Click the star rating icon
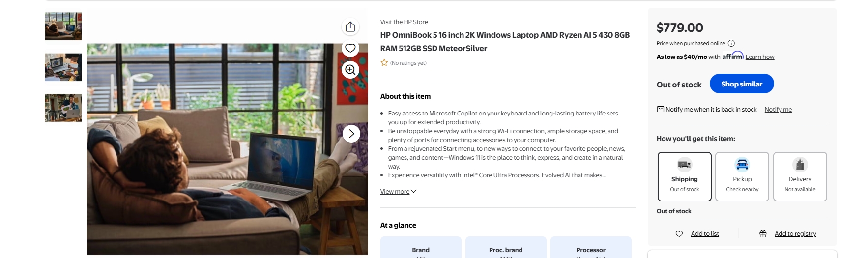This screenshot has width=868, height=258. [384, 63]
